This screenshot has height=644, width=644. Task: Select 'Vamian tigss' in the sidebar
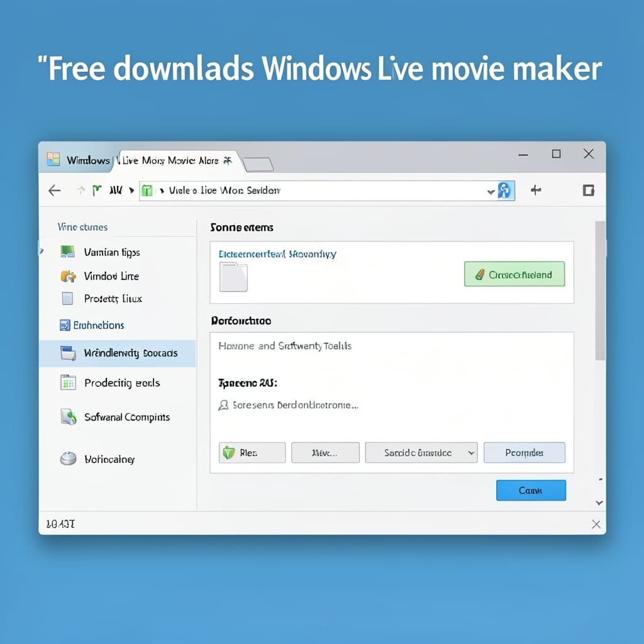(112, 252)
